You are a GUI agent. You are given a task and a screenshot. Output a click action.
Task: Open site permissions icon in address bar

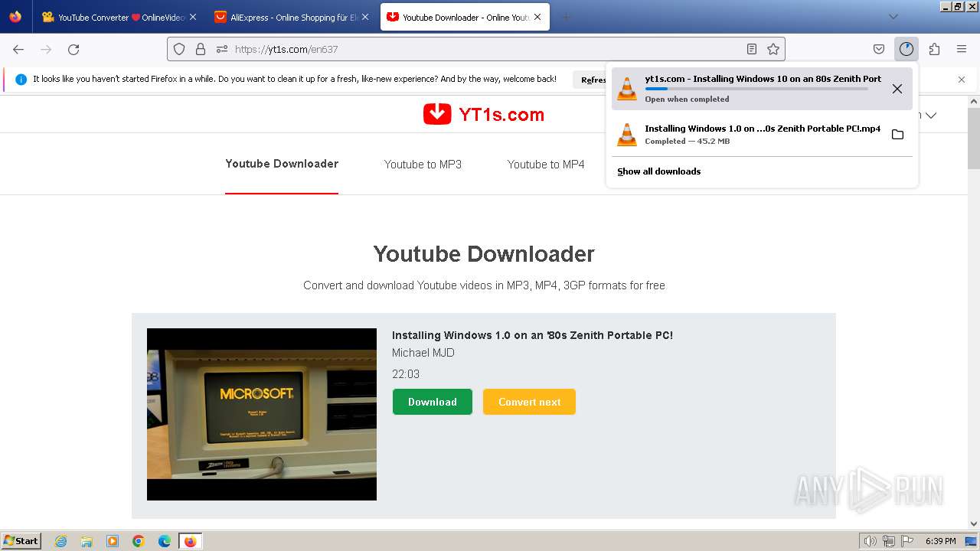pos(222,49)
